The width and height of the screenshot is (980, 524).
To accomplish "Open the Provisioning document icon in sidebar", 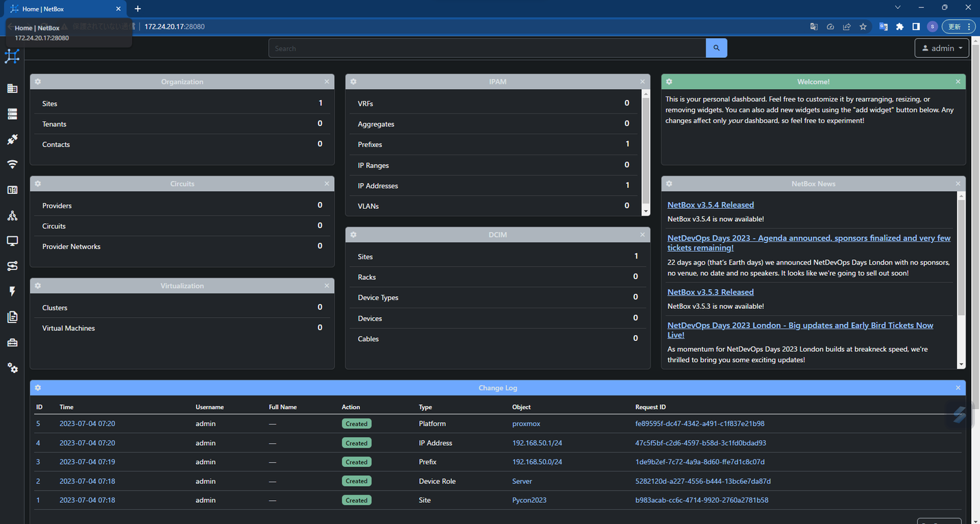I will click(x=12, y=317).
